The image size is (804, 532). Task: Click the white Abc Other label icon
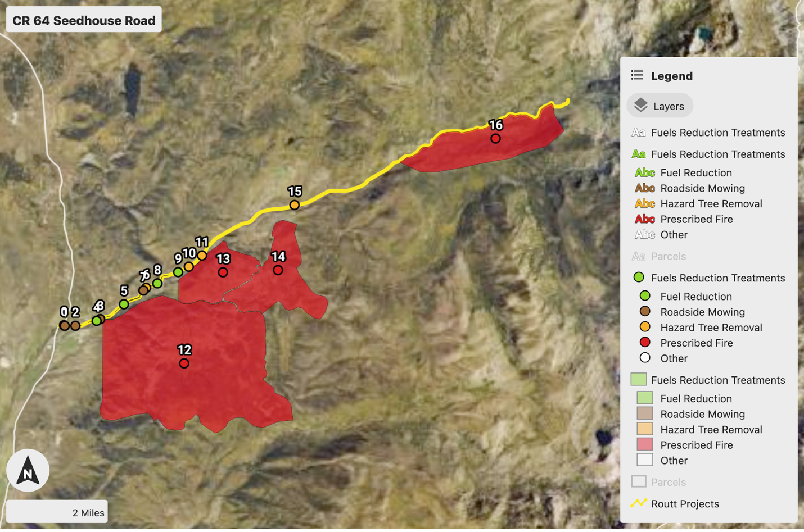click(x=645, y=234)
